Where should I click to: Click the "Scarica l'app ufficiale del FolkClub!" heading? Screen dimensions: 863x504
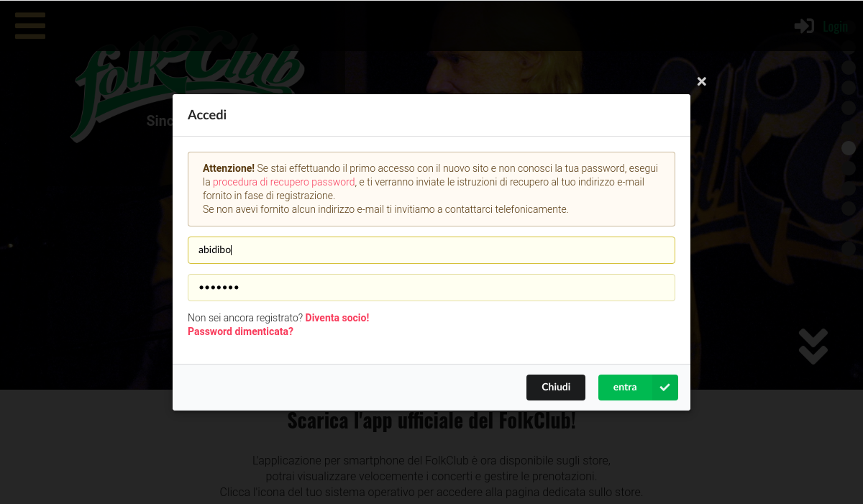coord(431,421)
